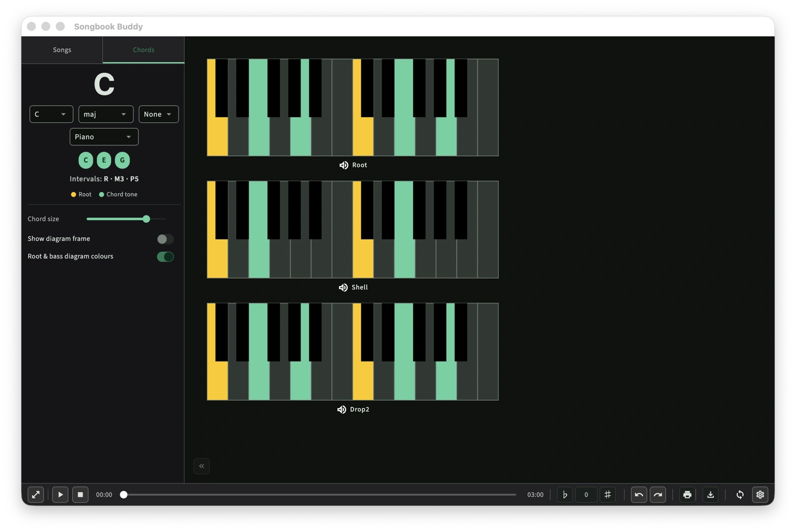Switch to the Songs tab
This screenshot has width=796, height=532.
click(x=62, y=50)
